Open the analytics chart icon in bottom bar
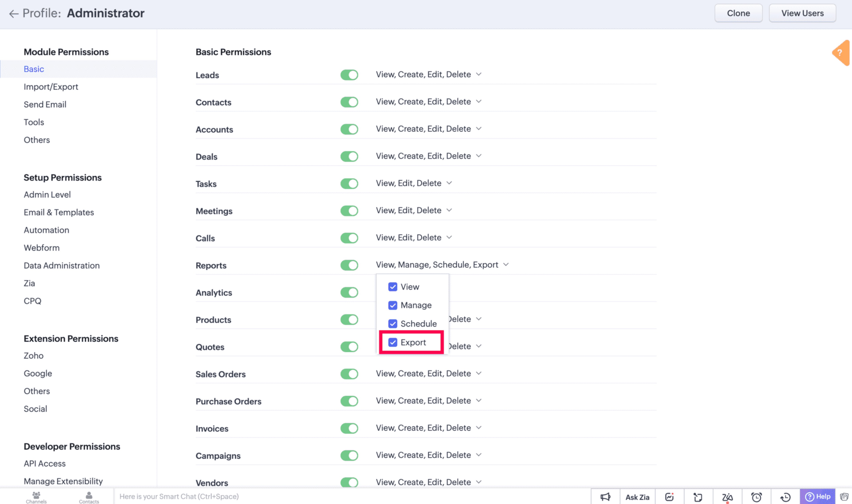 click(x=669, y=497)
